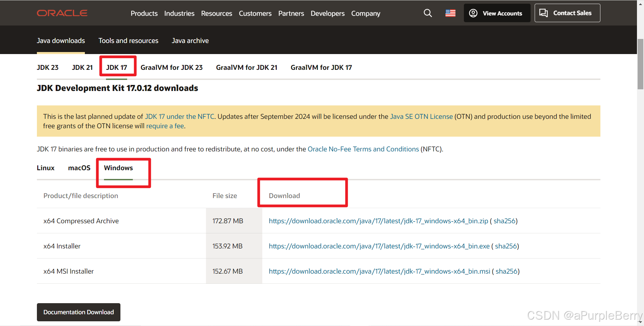Click the 'Product/file description' column header
The image size is (644, 326).
(81, 196)
